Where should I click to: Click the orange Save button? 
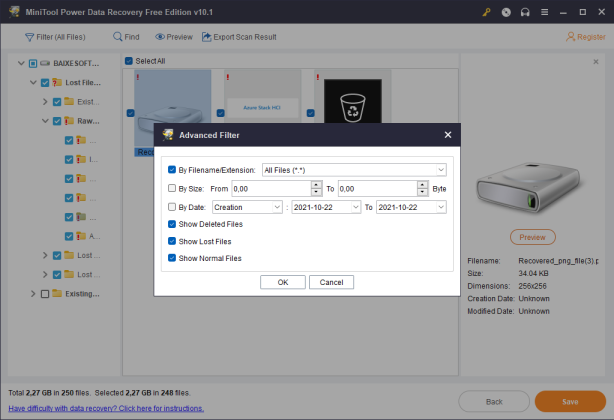pyautogui.click(x=570, y=402)
